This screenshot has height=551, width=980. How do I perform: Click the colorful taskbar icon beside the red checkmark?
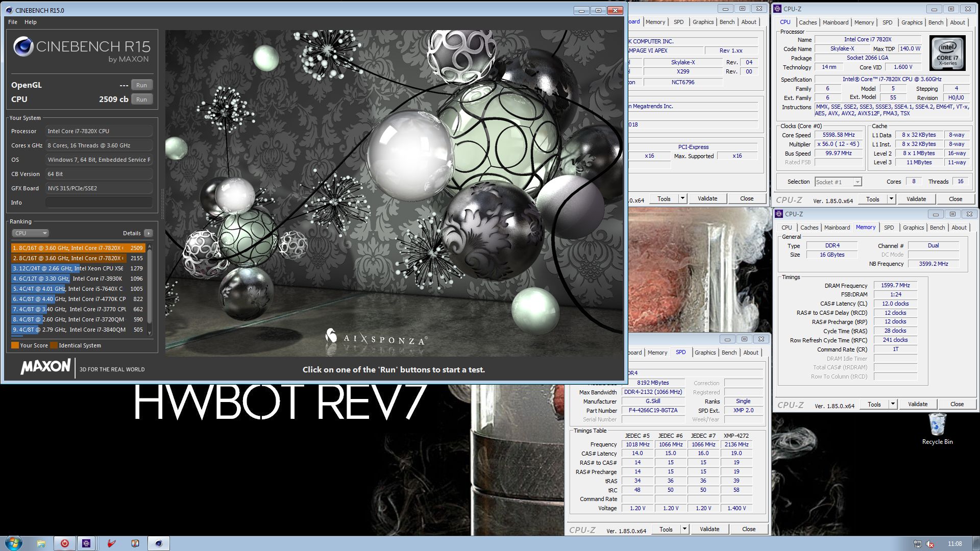[x=135, y=544]
